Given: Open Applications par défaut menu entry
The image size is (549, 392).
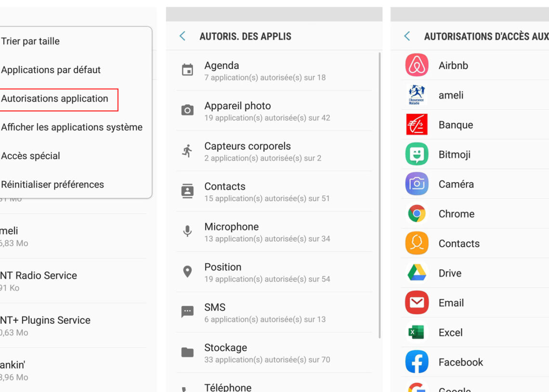Looking at the screenshot, I should [51, 70].
